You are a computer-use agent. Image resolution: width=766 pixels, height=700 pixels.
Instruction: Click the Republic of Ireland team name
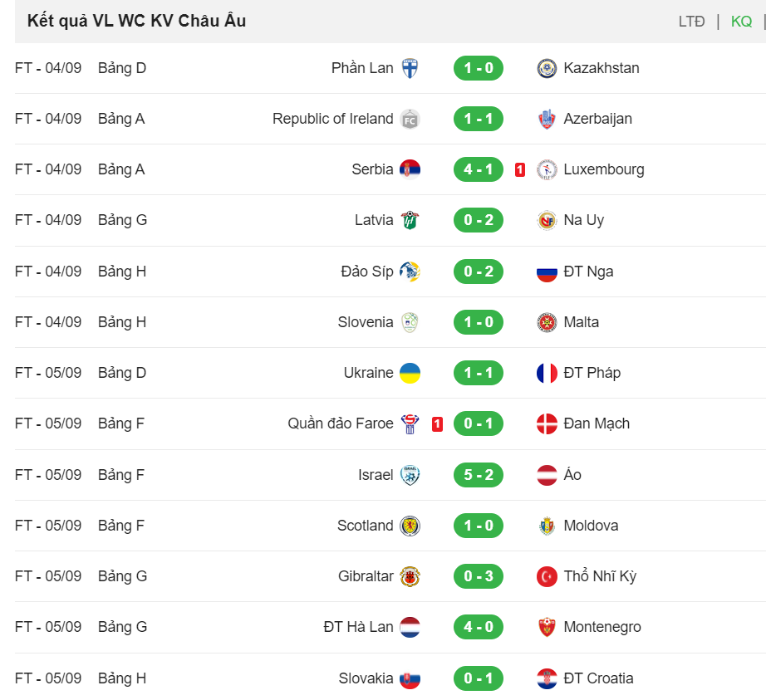[x=332, y=119]
